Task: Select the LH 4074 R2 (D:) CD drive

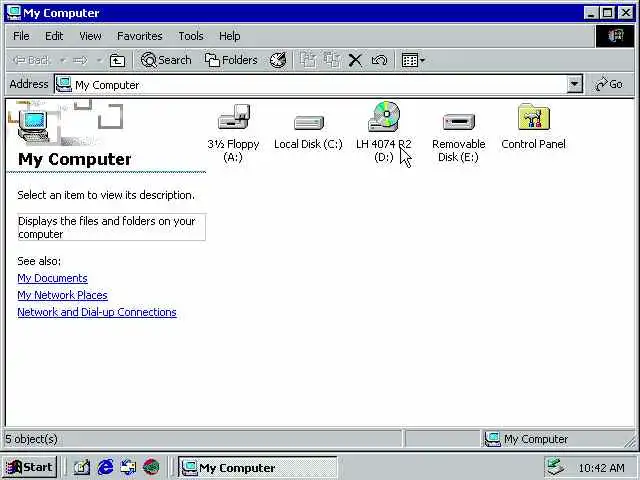Action: tap(384, 117)
